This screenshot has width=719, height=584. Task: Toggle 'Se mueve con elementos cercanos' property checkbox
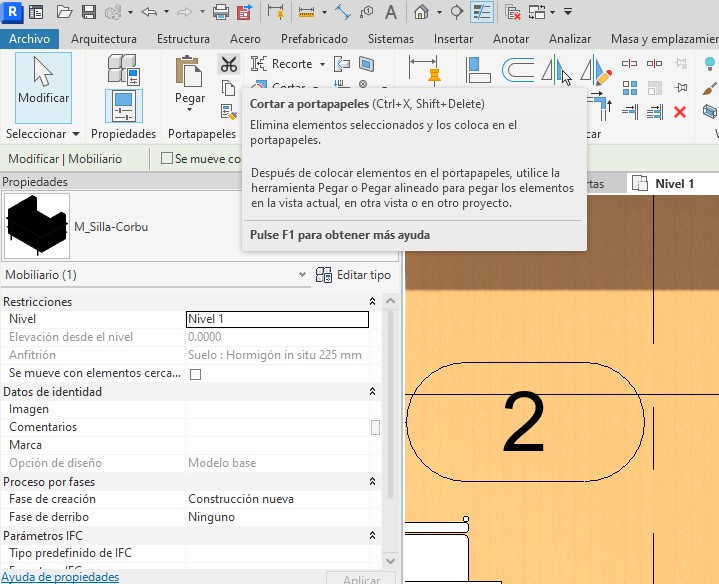click(196, 374)
